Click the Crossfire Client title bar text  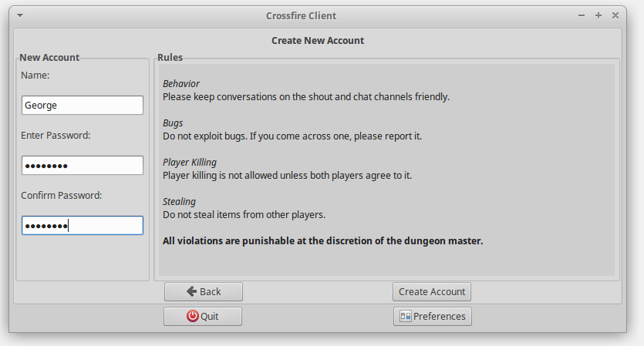point(301,15)
